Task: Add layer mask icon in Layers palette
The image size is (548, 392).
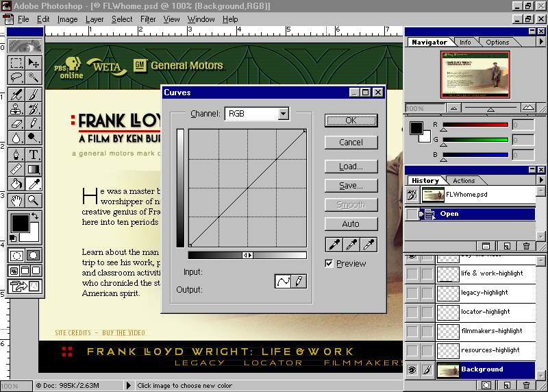Action: tap(486, 385)
